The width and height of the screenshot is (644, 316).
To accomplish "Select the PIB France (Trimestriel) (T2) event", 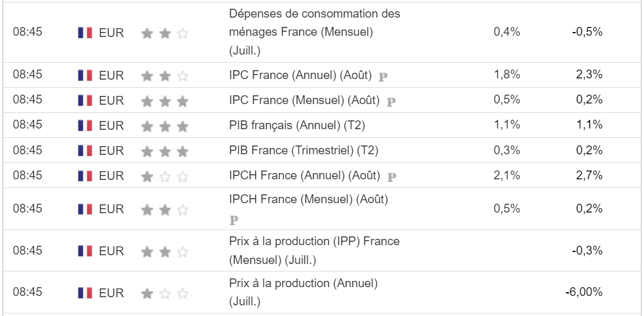I will pyautogui.click(x=304, y=151).
